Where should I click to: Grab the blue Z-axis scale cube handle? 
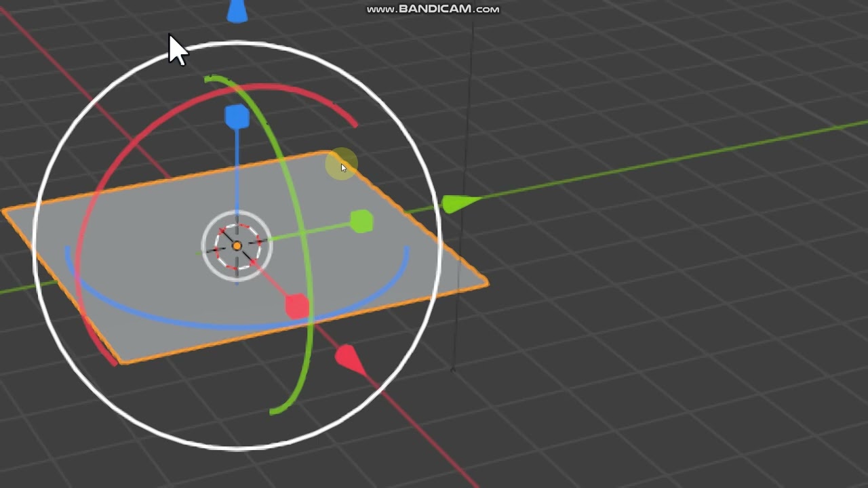point(237,117)
